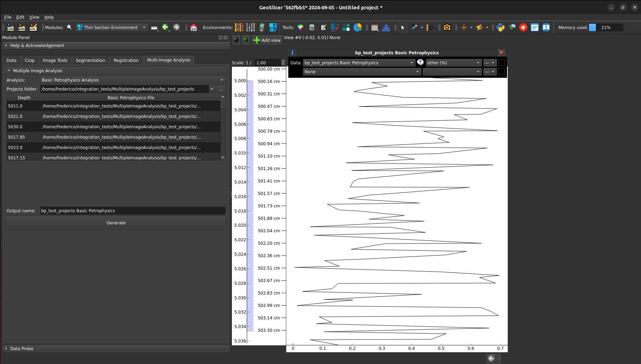Click the red bug report icon
This screenshot has height=364, width=641.
pyautogui.click(x=523, y=28)
